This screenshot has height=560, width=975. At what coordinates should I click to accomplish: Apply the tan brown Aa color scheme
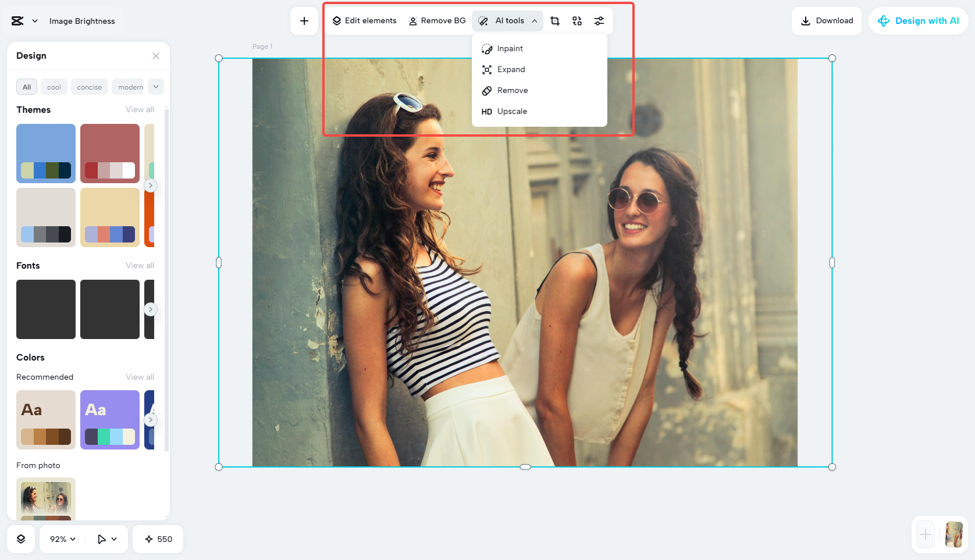pos(46,420)
